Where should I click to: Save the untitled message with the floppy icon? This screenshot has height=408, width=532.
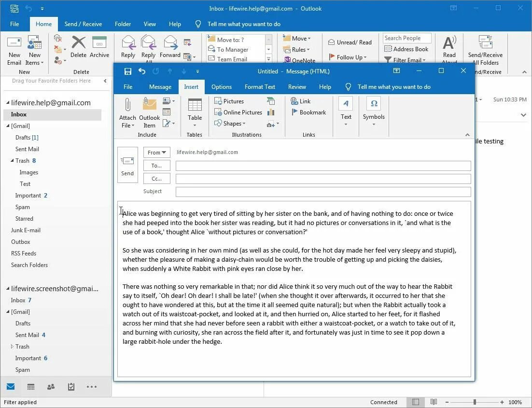pos(128,71)
